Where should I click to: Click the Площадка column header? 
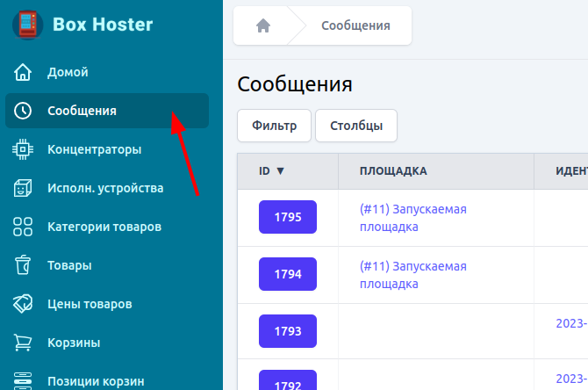pos(393,171)
